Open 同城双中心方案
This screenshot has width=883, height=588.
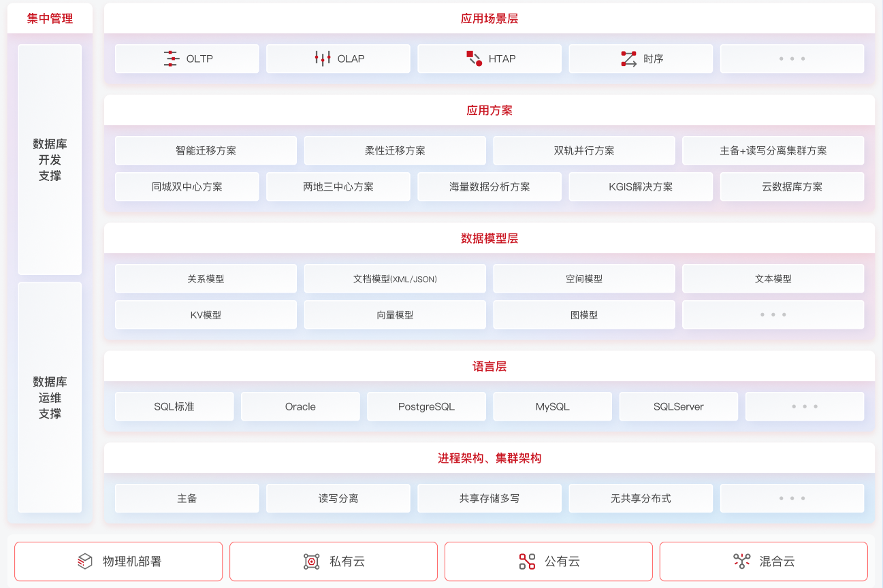(187, 186)
